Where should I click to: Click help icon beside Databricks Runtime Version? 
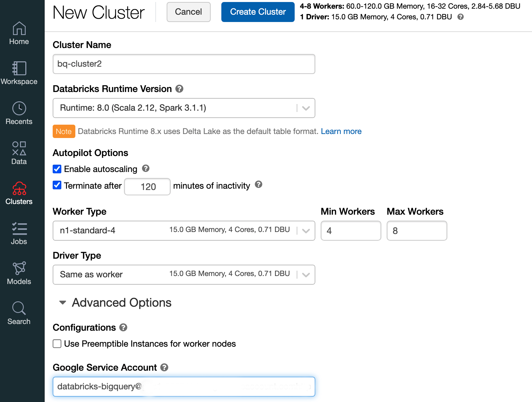click(x=179, y=89)
